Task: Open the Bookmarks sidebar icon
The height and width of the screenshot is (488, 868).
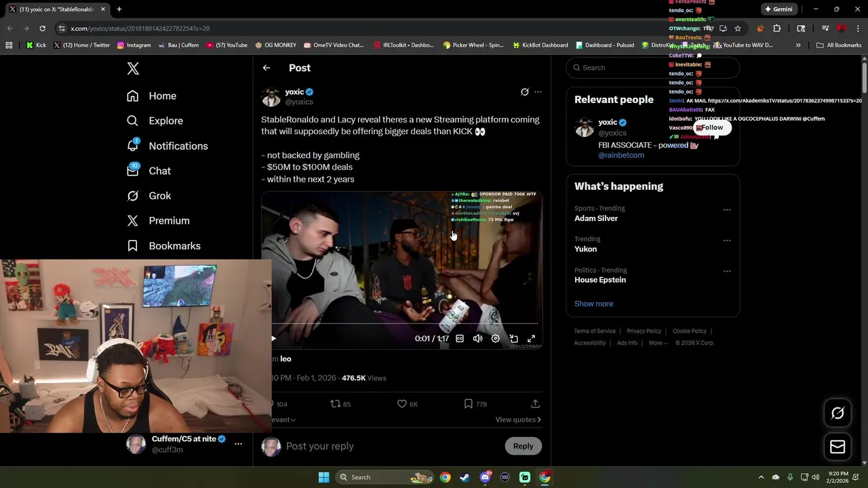Action: (x=133, y=246)
